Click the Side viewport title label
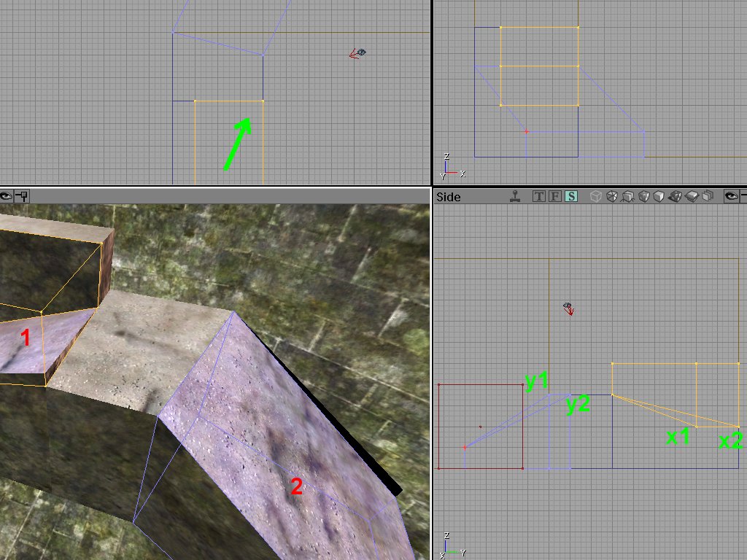The width and height of the screenshot is (747, 560). click(x=448, y=197)
